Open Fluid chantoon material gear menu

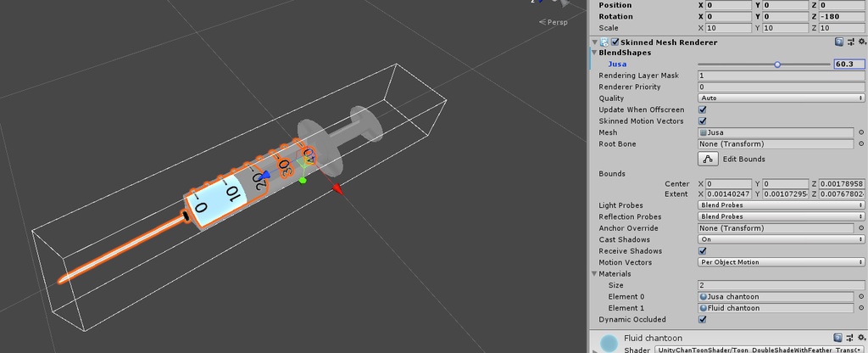(x=862, y=338)
